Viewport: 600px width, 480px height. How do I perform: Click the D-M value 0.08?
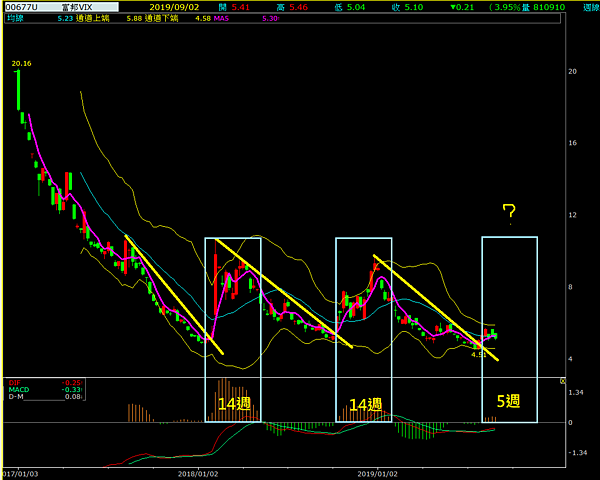point(73,396)
